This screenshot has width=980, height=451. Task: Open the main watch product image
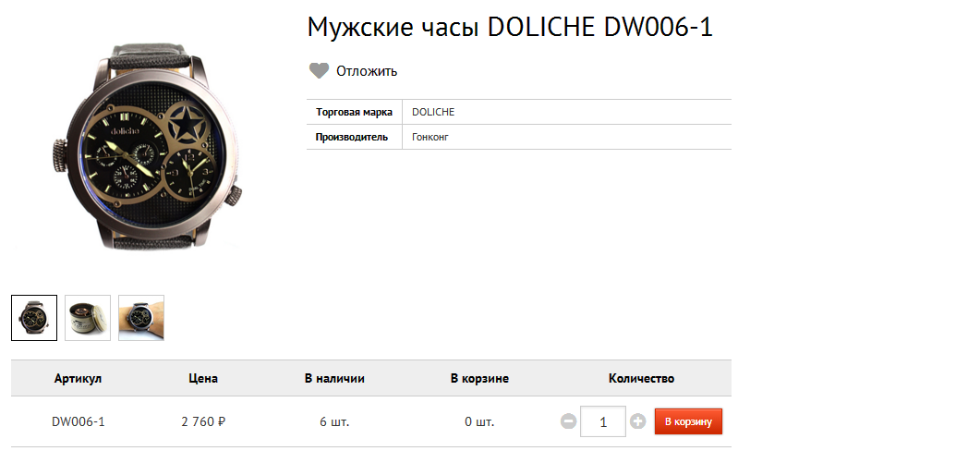coord(147,146)
